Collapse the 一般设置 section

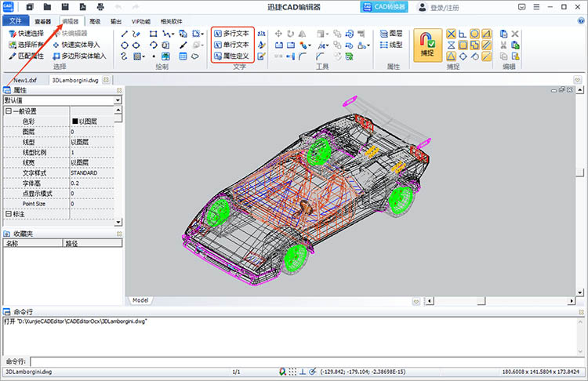pyautogui.click(x=9, y=111)
